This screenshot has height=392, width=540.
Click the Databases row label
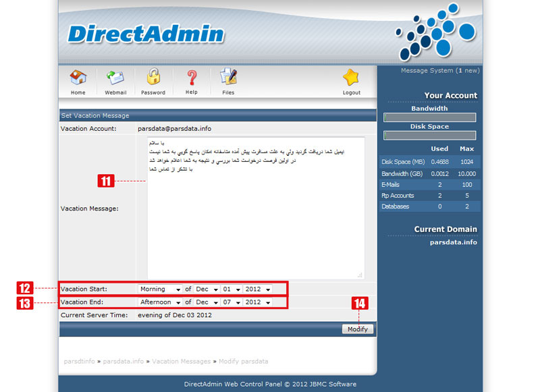(395, 206)
